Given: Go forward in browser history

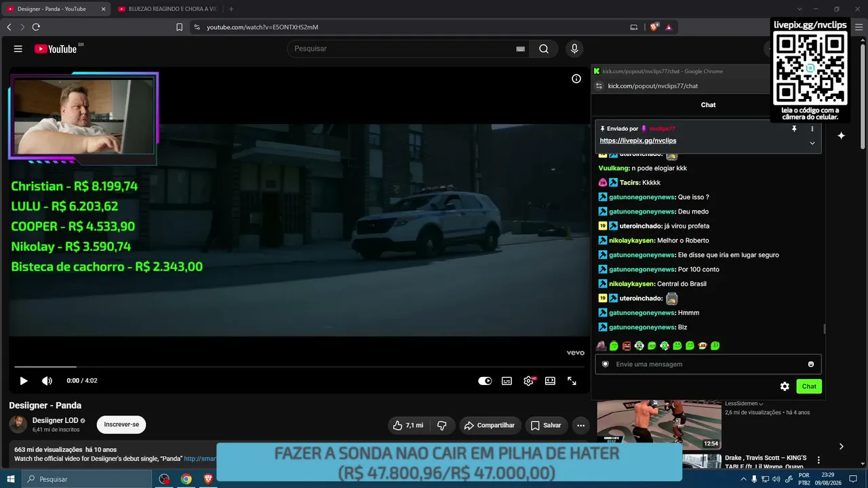Looking at the screenshot, I should pos(22,27).
